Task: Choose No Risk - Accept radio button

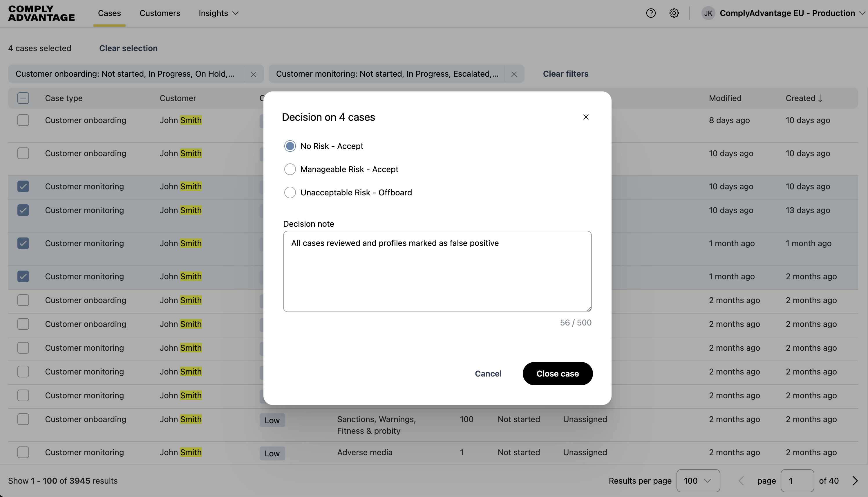Action: click(290, 146)
